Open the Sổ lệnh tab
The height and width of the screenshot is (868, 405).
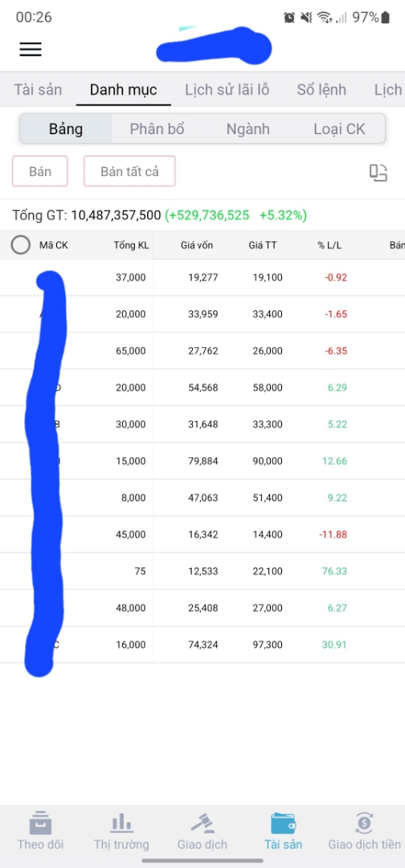click(x=321, y=90)
